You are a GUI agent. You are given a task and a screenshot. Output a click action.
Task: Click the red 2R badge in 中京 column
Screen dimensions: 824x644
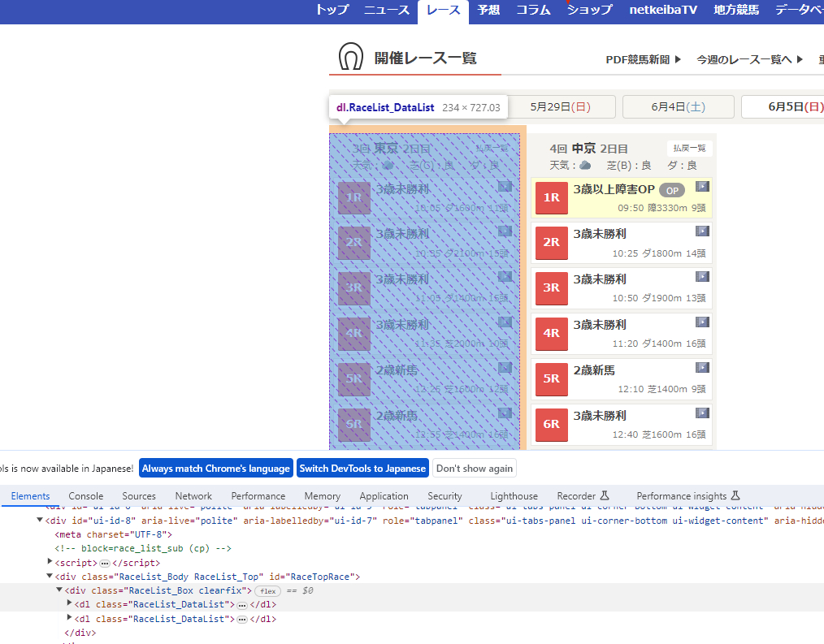tap(551, 243)
